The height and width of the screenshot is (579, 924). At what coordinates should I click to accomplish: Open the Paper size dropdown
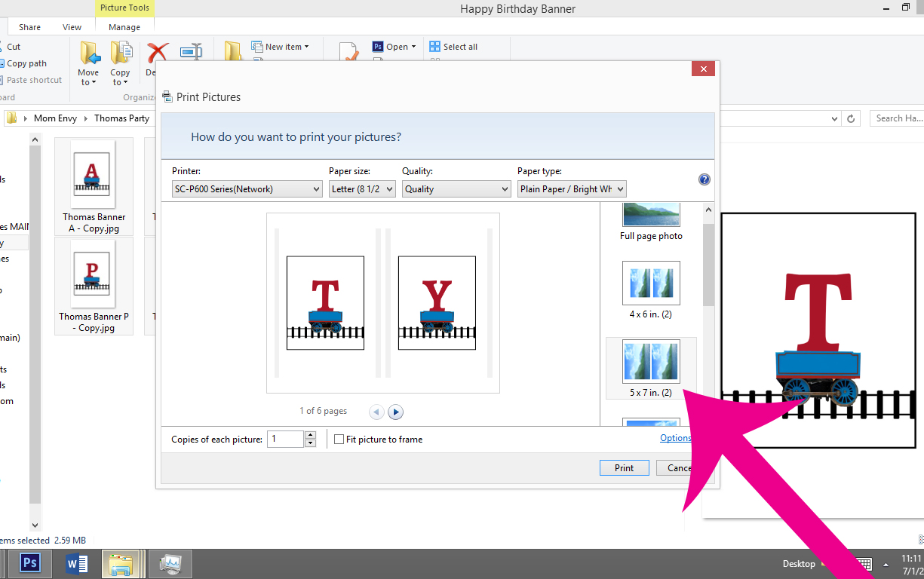pyautogui.click(x=362, y=189)
